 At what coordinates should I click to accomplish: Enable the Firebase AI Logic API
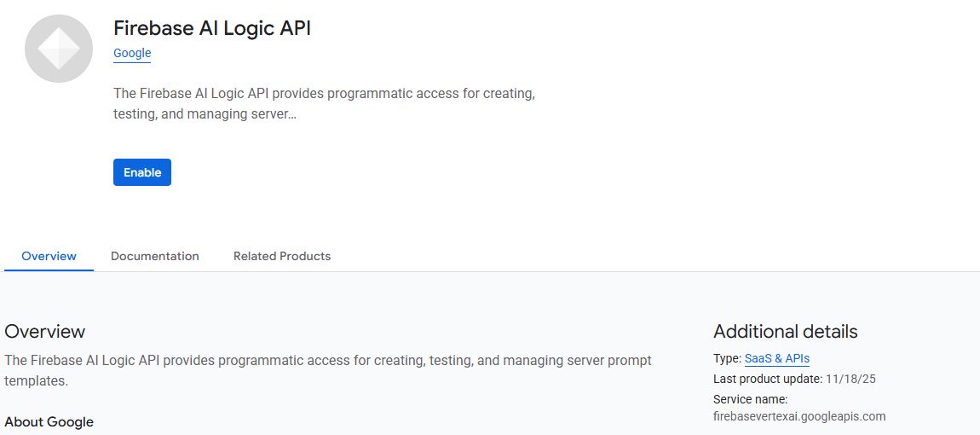[x=141, y=172]
